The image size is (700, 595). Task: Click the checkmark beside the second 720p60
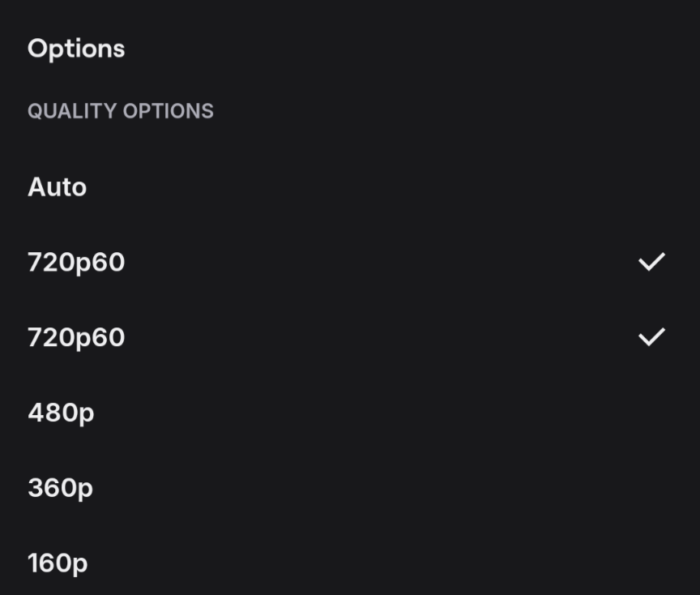(651, 336)
